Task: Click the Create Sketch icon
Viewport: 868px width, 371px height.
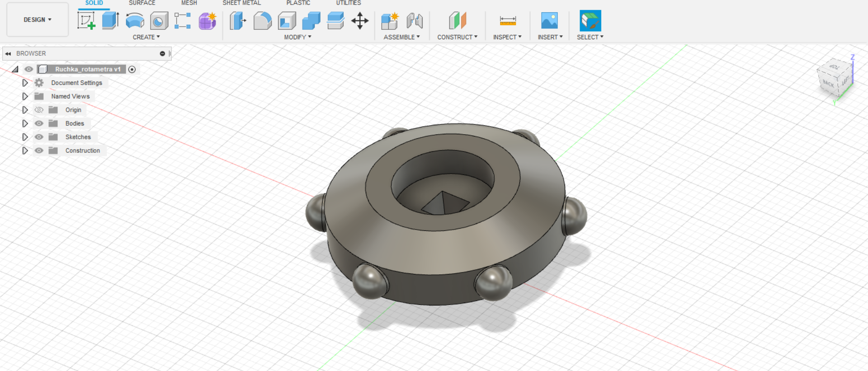Action: point(86,21)
